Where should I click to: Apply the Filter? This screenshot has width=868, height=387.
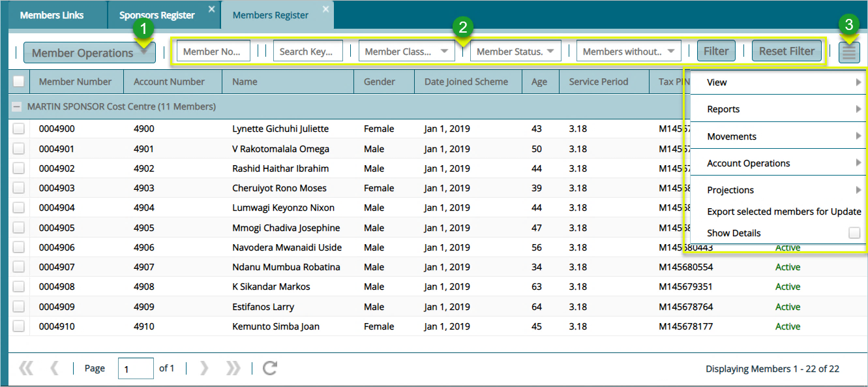click(715, 50)
